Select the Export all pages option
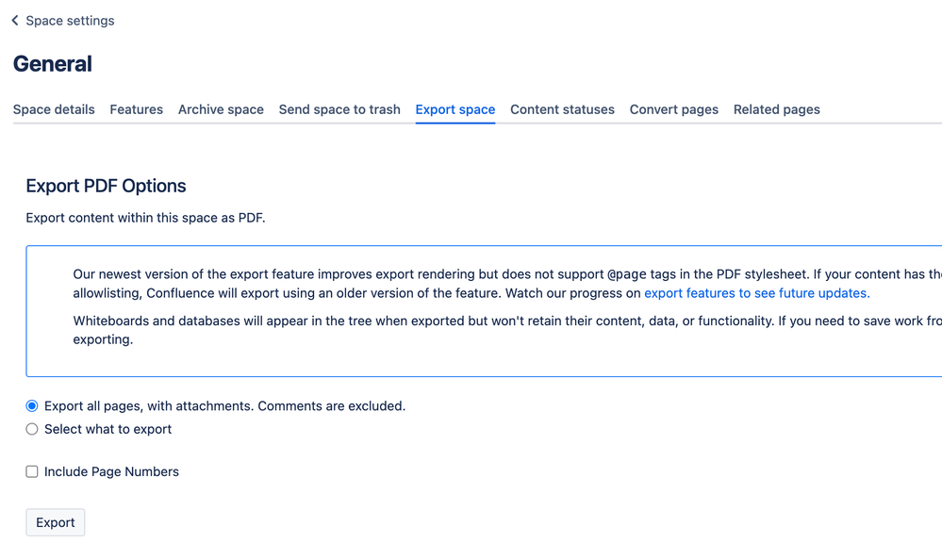Image resolution: width=942 pixels, height=560 pixels. tap(31, 405)
